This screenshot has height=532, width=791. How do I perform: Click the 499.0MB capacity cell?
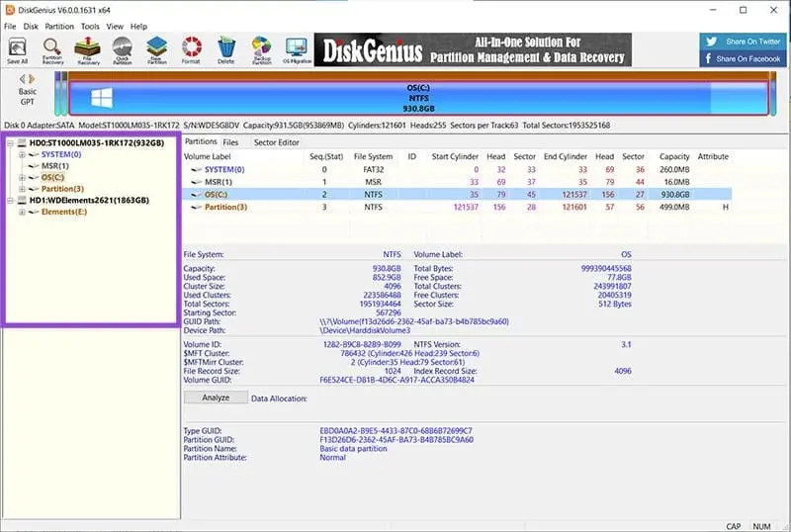pyautogui.click(x=674, y=208)
